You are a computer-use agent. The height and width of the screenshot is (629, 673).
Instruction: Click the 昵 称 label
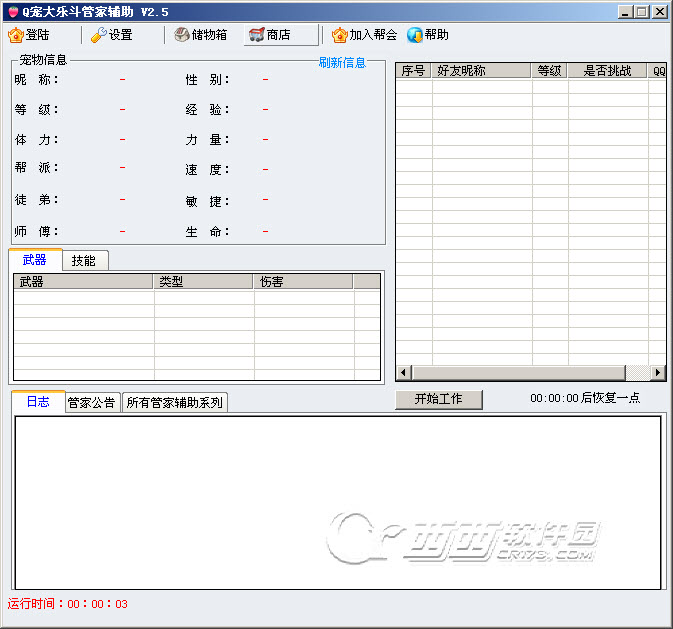pyautogui.click(x=36, y=80)
